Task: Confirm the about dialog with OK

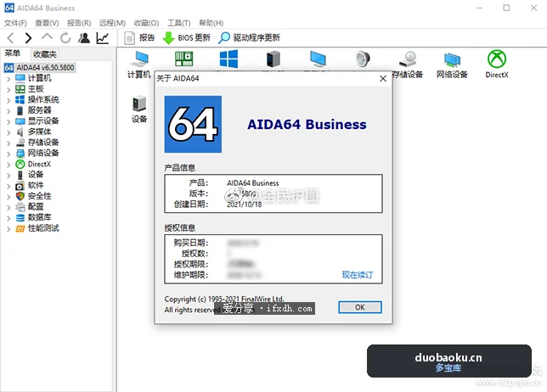Action: 360,307
